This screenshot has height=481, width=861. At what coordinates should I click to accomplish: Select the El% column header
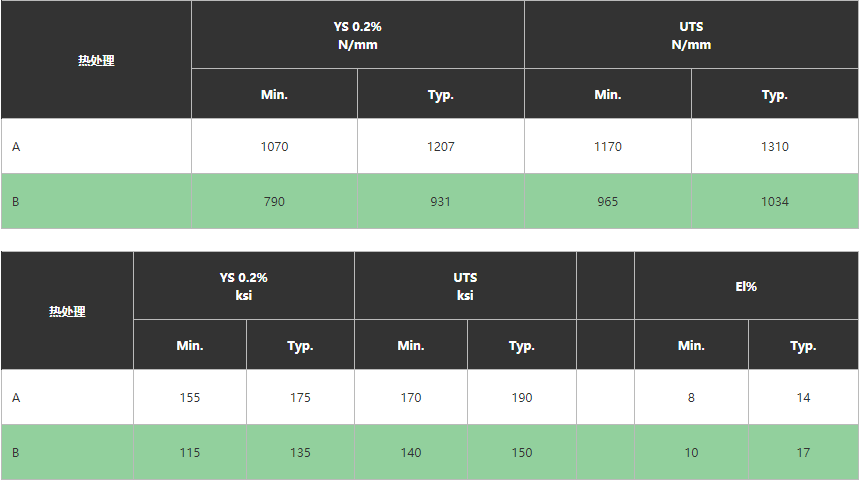tap(746, 286)
